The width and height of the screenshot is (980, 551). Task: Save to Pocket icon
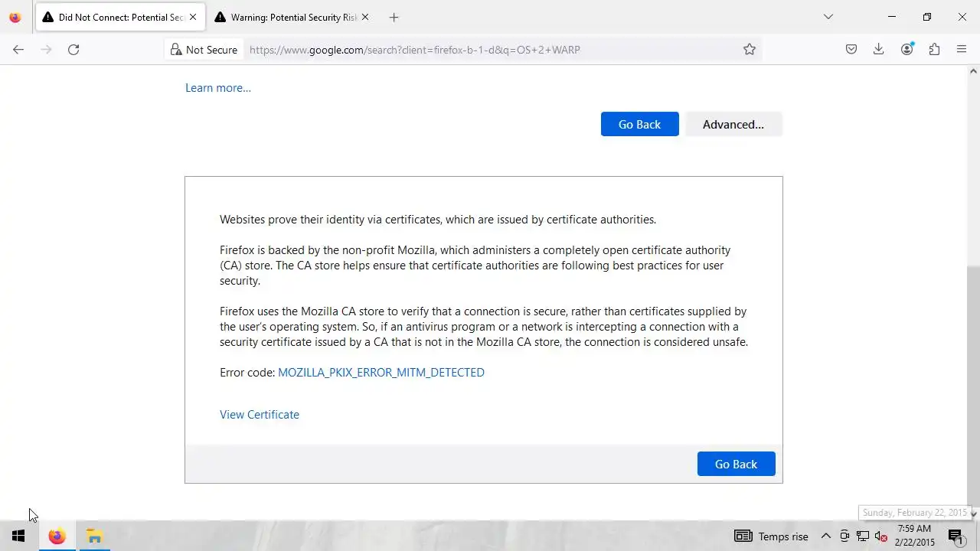pyautogui.click(x=851, y=50)
